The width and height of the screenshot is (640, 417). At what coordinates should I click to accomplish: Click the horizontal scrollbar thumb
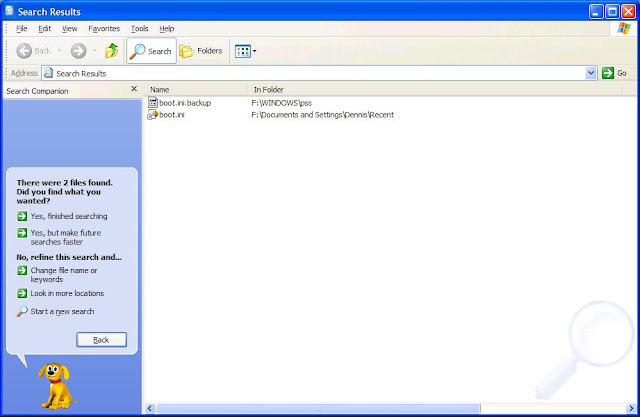coord(318,408)
